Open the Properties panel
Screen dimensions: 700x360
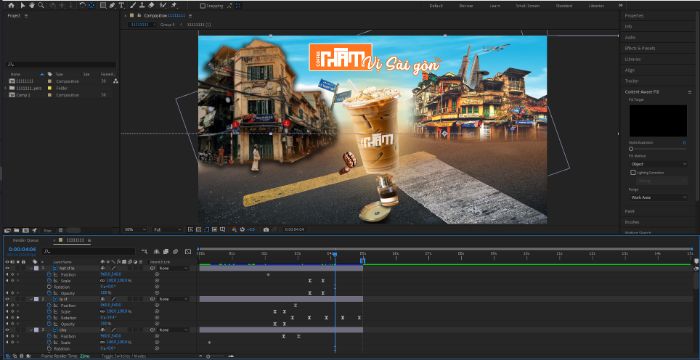[634, 16]
